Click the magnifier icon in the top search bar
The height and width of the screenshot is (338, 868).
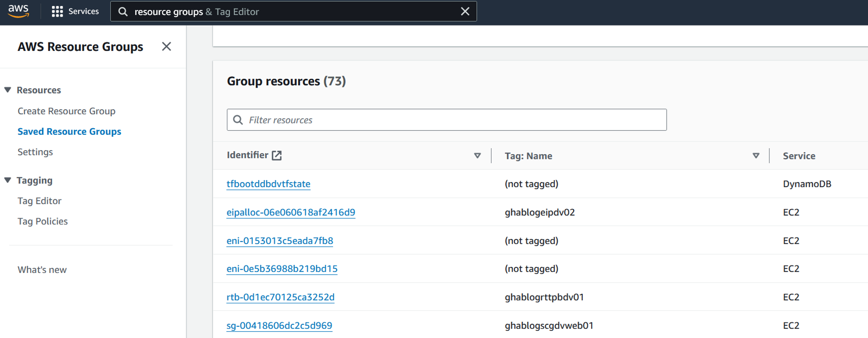[123, 11]
